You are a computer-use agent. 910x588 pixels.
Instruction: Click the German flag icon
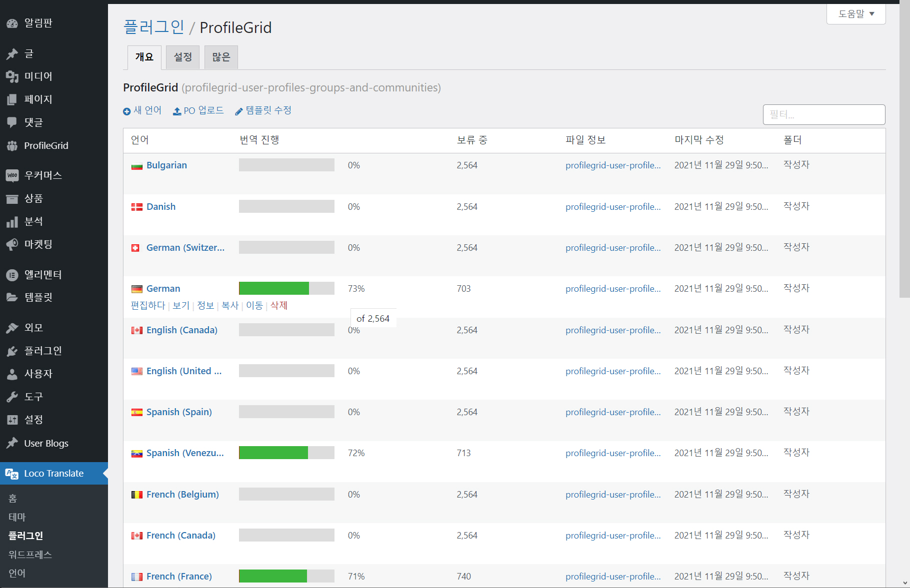click(137, 289)
